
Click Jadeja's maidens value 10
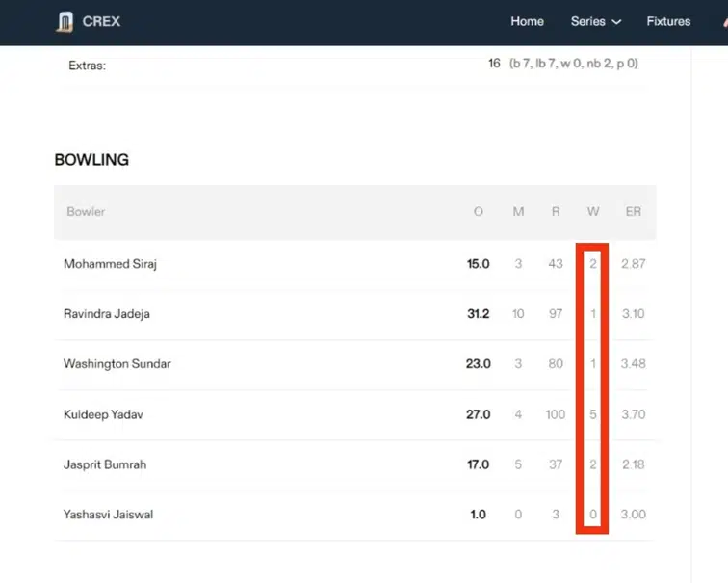[518, 314]
